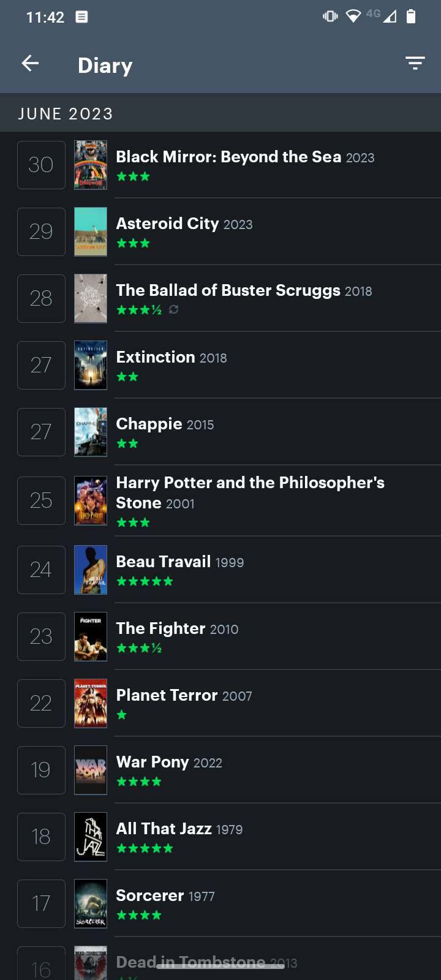441x980 pixels.
Task: Open the Beau Travail poster
Action: tap(91, 570)
